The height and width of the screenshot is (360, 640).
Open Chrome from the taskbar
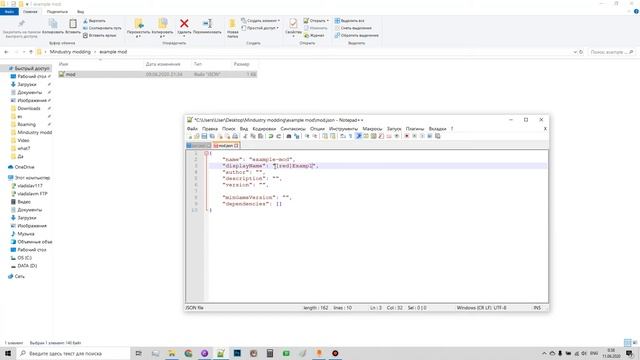tap(188, 353)
